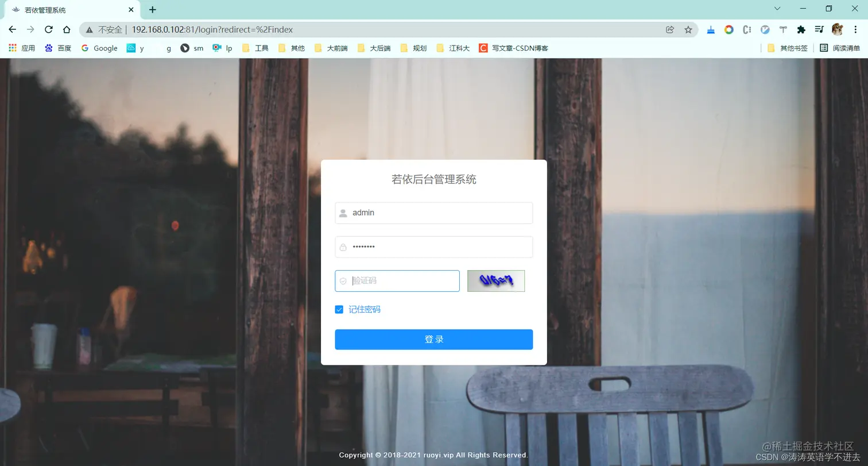Open the cat profile avatar
868x466 pixels.
pyautogui.click(x=838, y=29)
